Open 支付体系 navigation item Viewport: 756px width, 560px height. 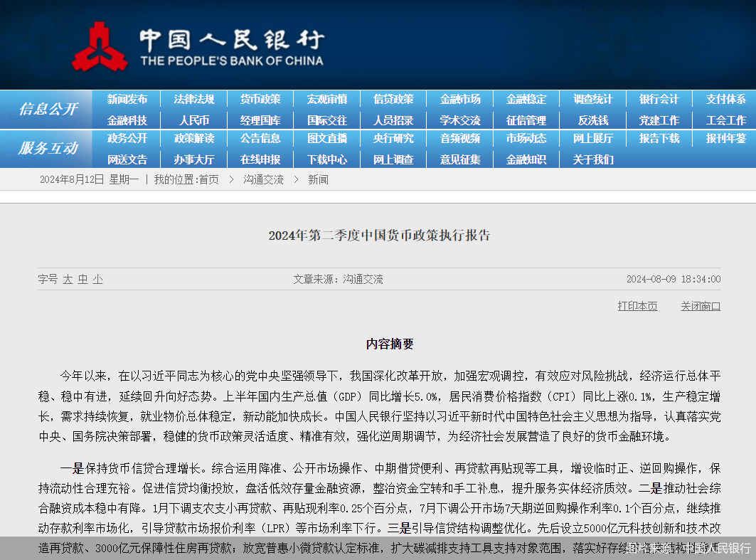pos(725,100)
